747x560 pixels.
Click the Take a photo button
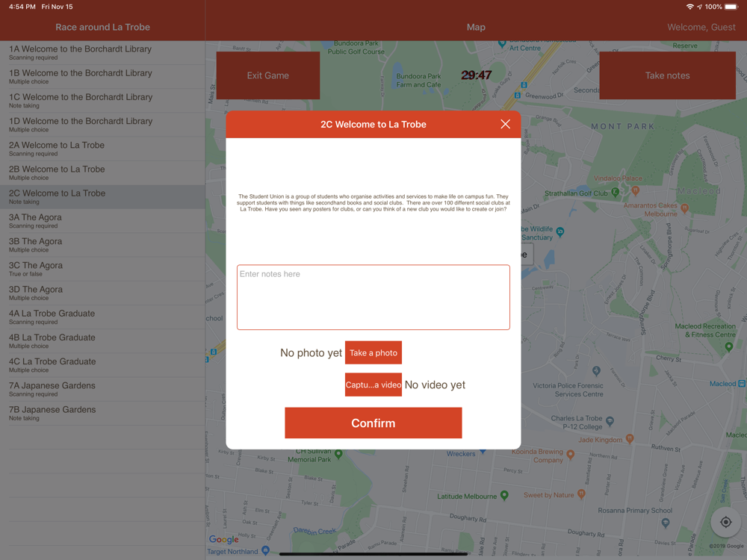click(x=373, y=353)
